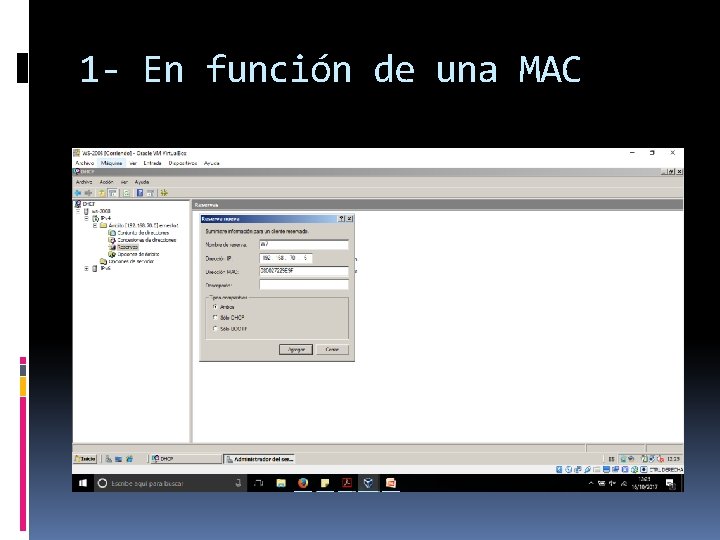The height and width of the screenshot is (540, 720).
Task: Open VirtualBox Dispositivos menu
Action: point(182,163)
